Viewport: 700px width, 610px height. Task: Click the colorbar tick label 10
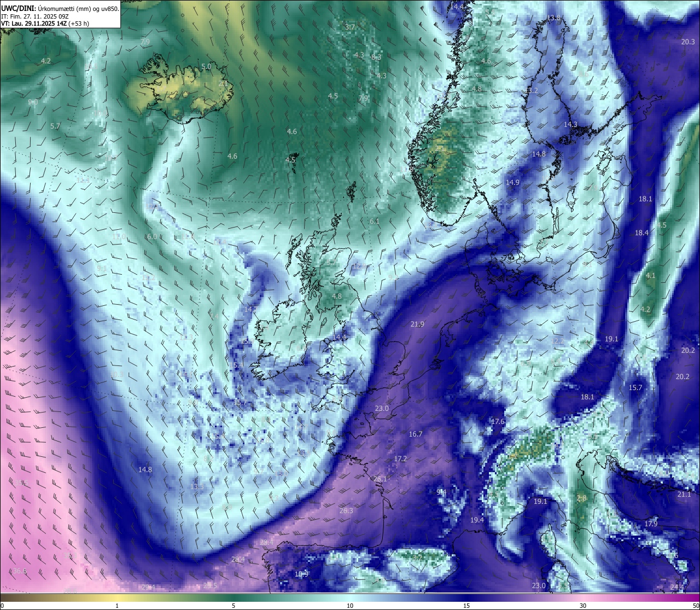point(350,606)
